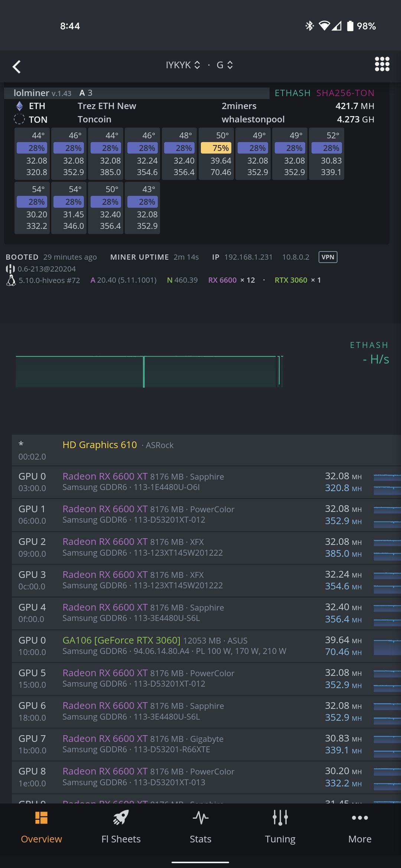Open the IYKYK farm selector
The image size is (401, 868).
(x=183, y=65)
